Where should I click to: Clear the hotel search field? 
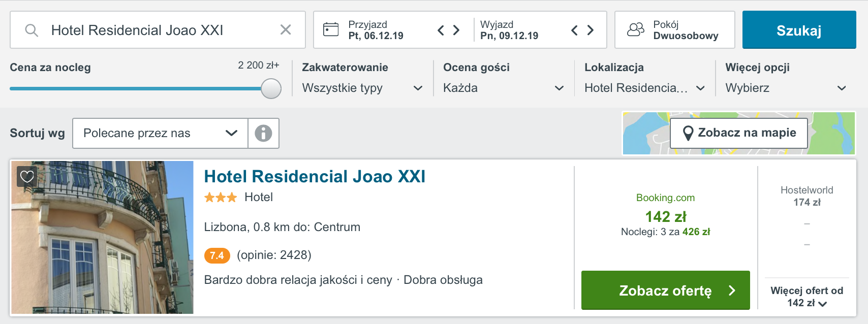point(286,30)
